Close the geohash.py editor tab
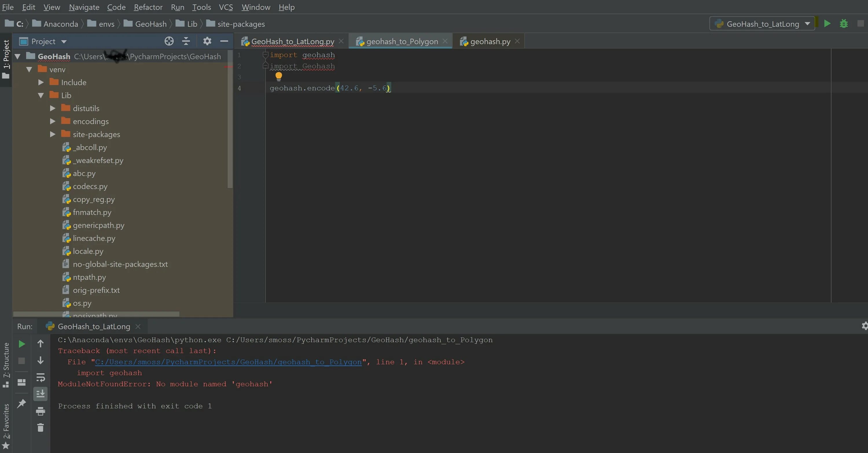This screenshot has width=868, height=453. [x=517, y=41]
